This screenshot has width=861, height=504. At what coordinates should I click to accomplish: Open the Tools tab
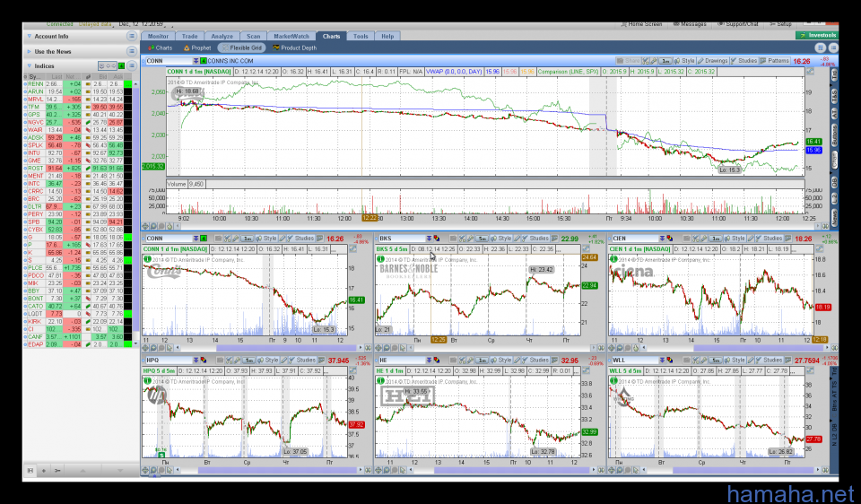coord(361,36)
